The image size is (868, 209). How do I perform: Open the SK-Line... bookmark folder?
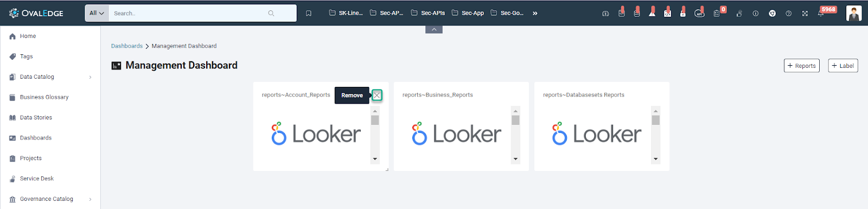pos(346,13)
